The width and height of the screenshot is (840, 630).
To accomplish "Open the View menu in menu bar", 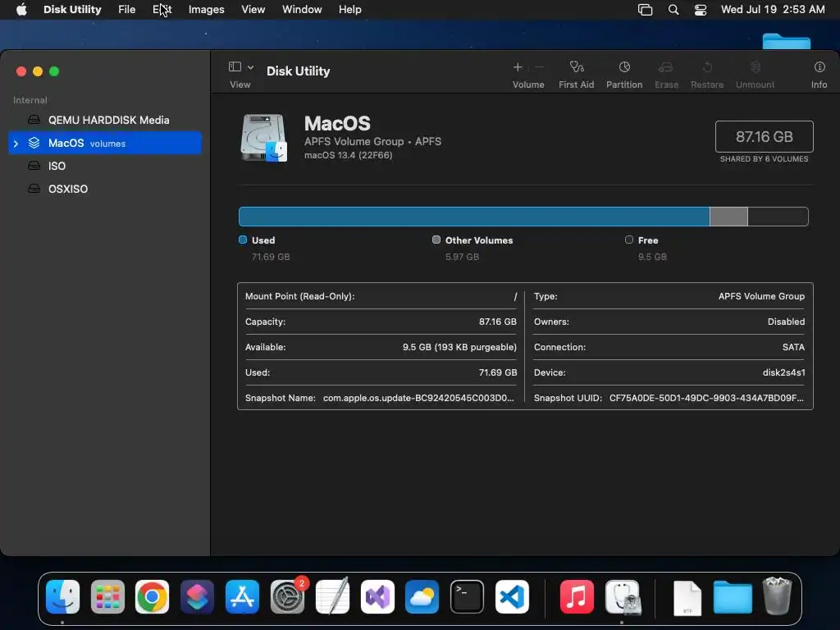I will [253, 10].
